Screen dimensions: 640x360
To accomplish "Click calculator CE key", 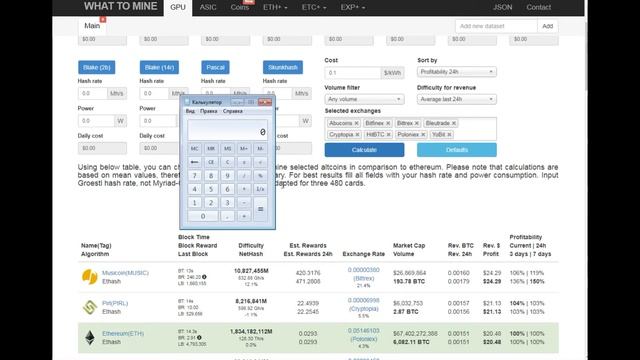I will pyautogui.click(x=211, y=162).
